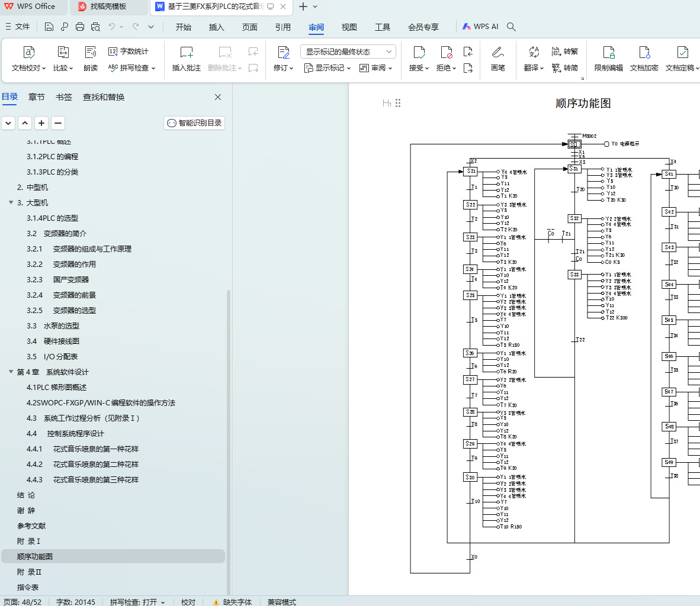Jump to 4.4.2 花式音乐喷泉的第二种花样
Image resolution: width=700 pixels, height=606 pixels.
[x=82, y=464]
